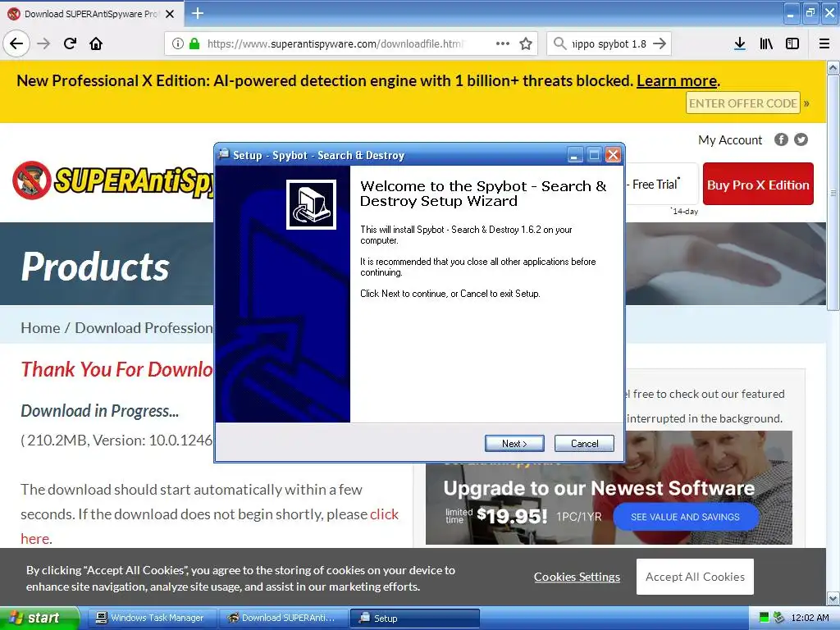Click the Free Trial button
Viewport: 840px width, 630px height.
[661, 185]
